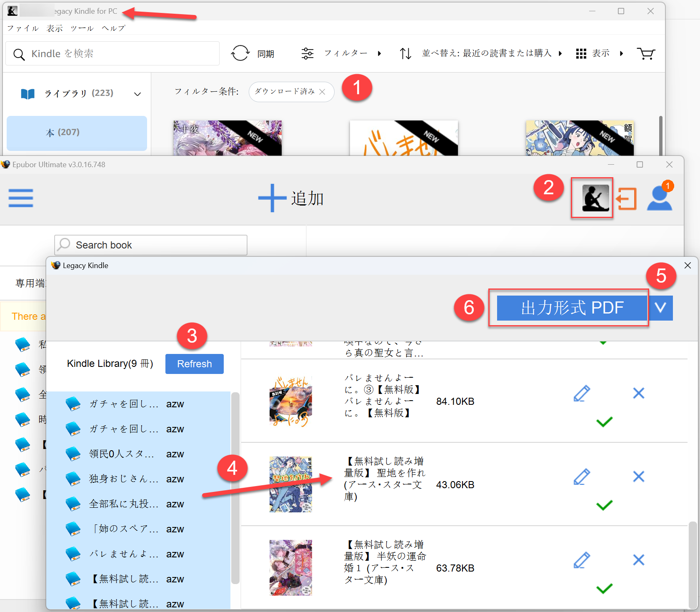Image resolution: width=700 pixels, height=612 pixels.
Task: Select first ガチャを回し… azw book
Action: (138, 404)
